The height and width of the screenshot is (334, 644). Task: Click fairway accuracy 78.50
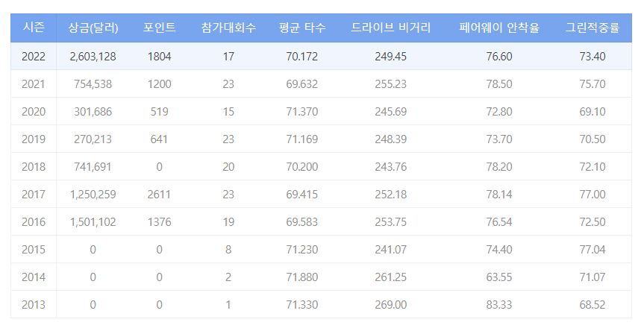point(499,83)
